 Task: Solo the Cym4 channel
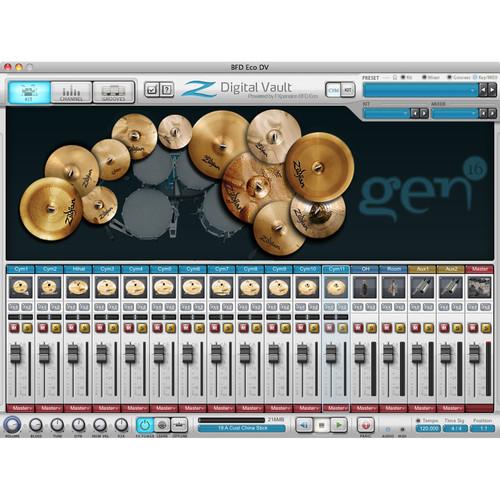[142, 328]
